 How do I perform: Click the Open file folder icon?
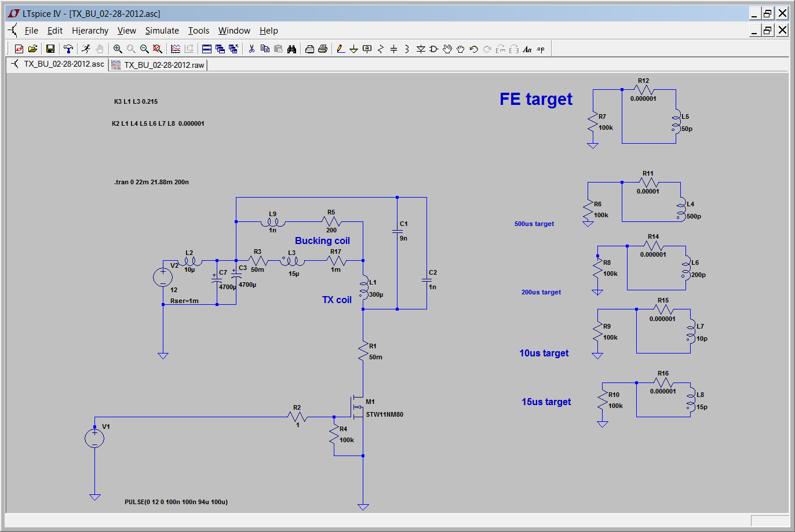(32, 49)
